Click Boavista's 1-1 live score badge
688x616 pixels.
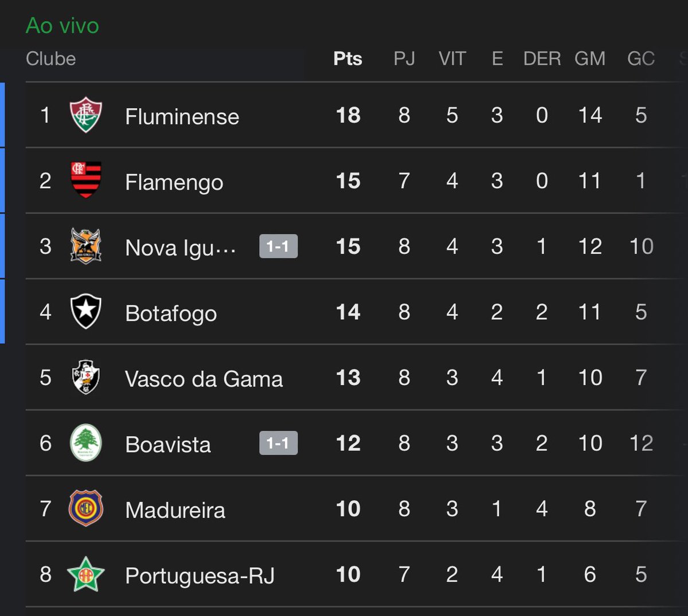[278, 443]
